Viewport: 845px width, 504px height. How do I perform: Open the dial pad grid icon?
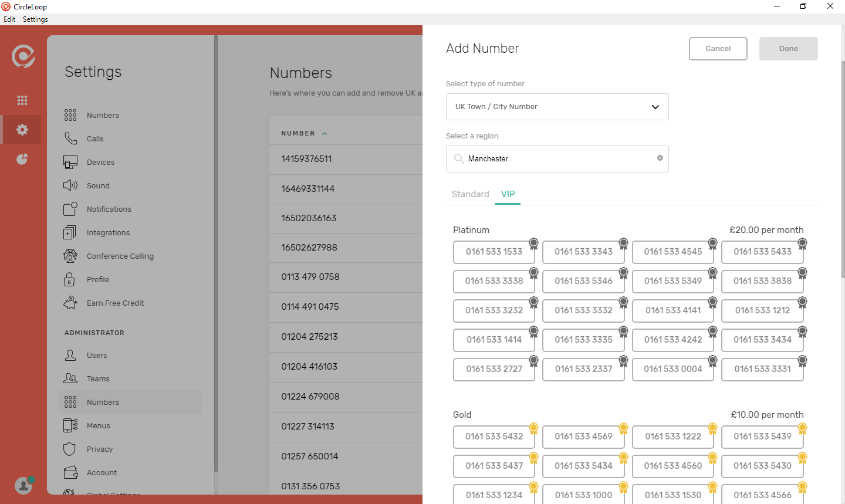click(22, 100)
